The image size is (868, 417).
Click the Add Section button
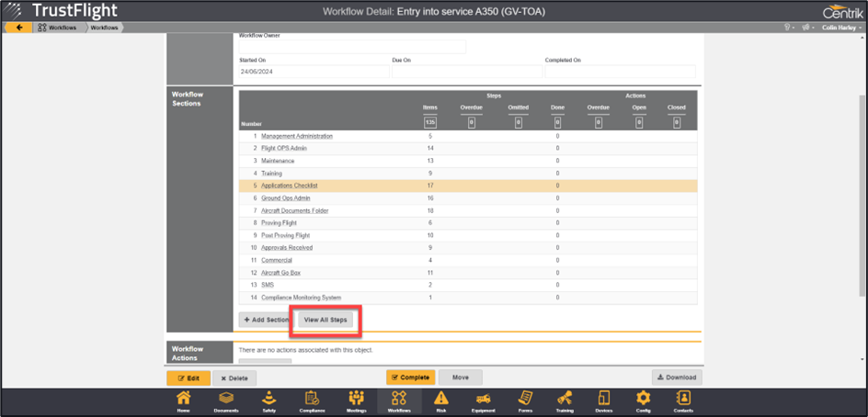click(x=266, y=320)
